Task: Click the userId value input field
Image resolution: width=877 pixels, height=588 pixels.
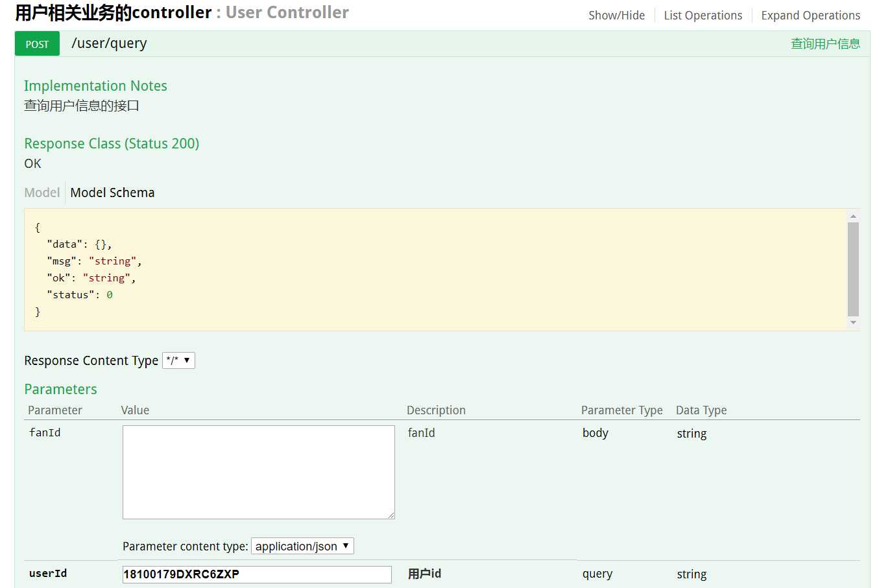Action: tap(257, 574)
